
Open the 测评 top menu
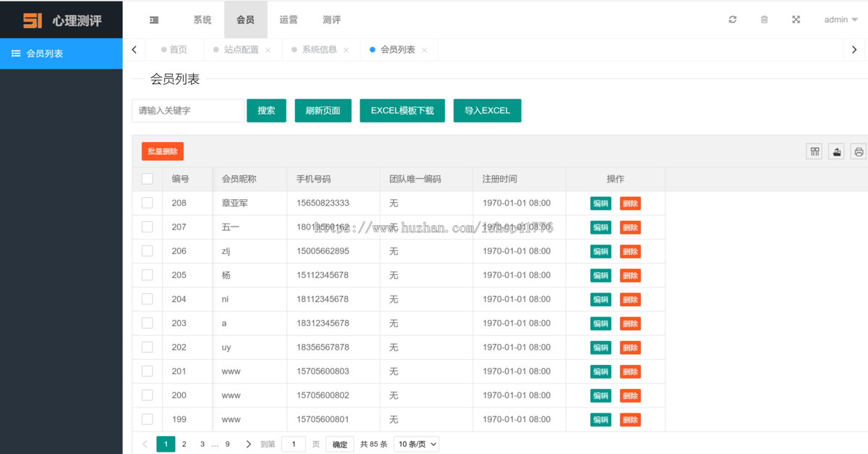[x=331, y=20]
